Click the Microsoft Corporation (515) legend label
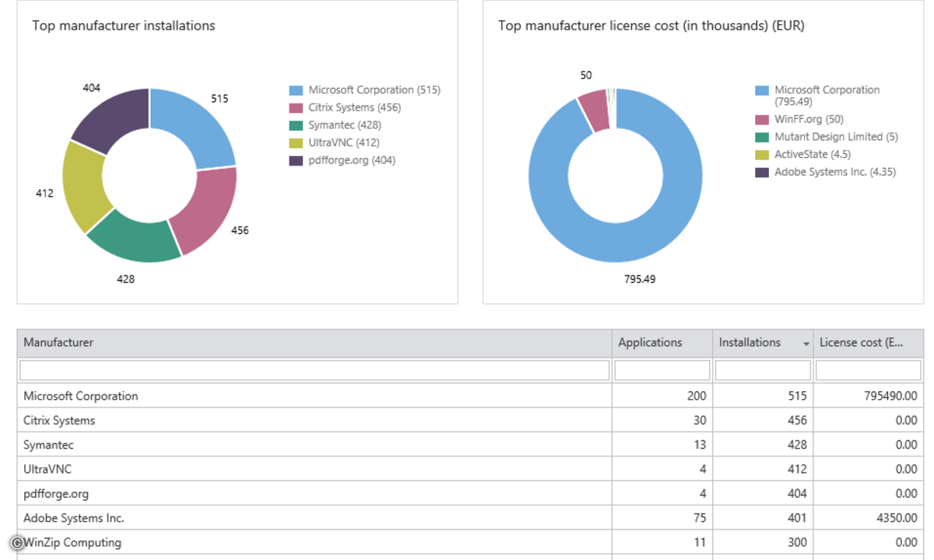The height and width of the screenshot is (560, 934). pyautogui.click(x=374, y=90)
